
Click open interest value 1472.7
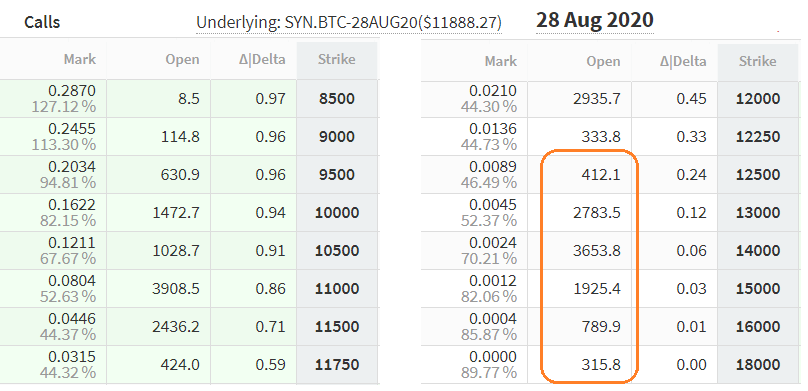point(176,213)
